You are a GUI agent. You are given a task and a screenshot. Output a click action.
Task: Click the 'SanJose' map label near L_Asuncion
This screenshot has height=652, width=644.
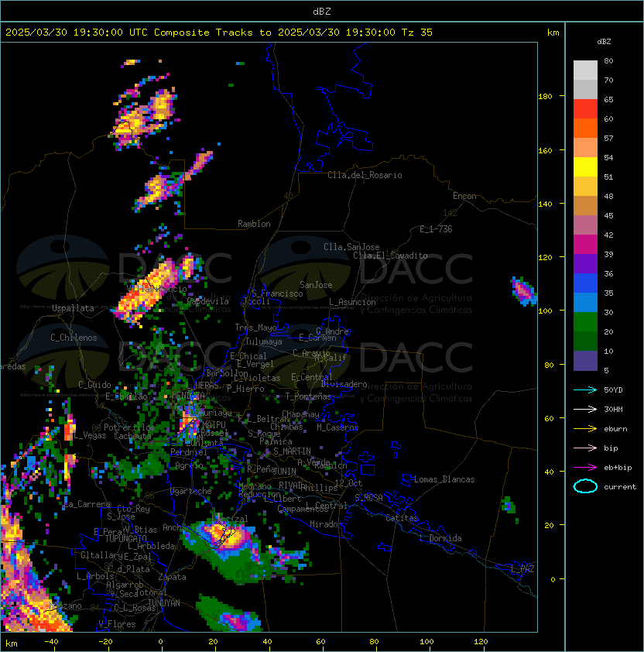pyautogui.click(x=316, y=285)
